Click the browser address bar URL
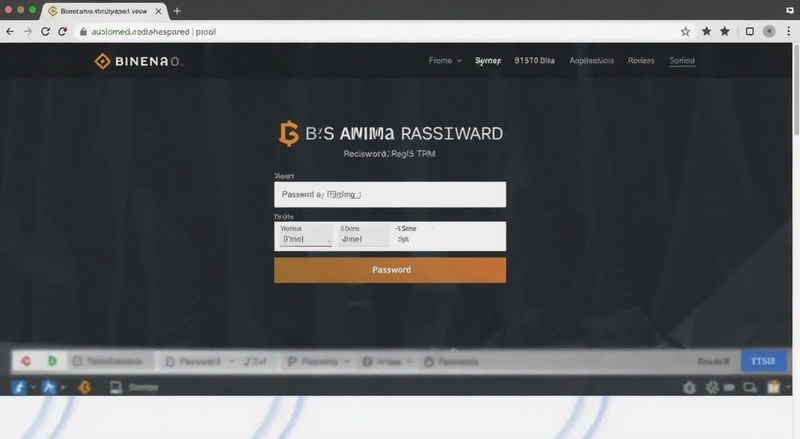The width and height of the screenshot is (800, 439). (153, 32)
